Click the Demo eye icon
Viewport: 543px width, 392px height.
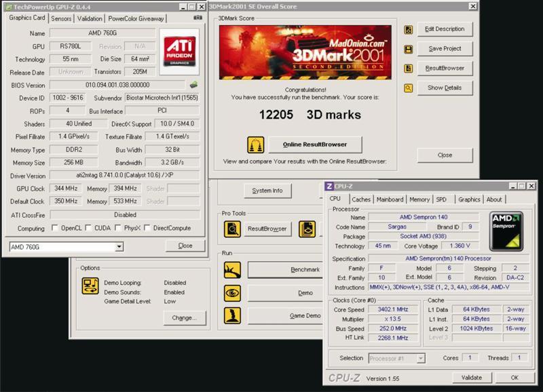coord(232,293)
